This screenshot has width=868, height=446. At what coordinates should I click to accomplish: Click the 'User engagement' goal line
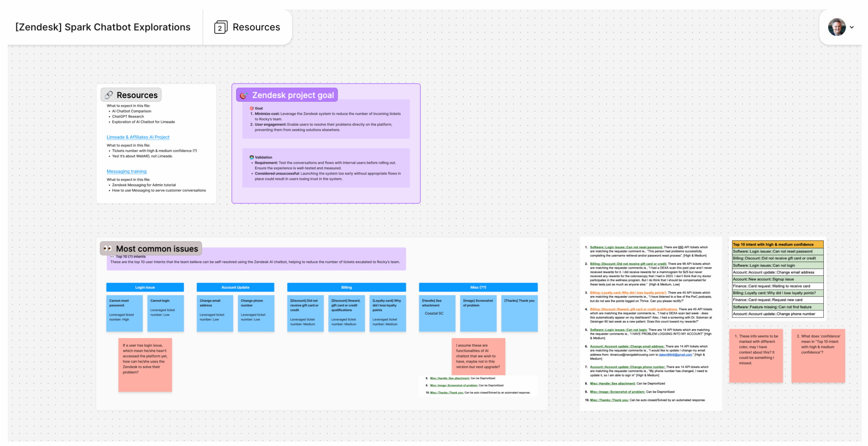coord(323,127)
